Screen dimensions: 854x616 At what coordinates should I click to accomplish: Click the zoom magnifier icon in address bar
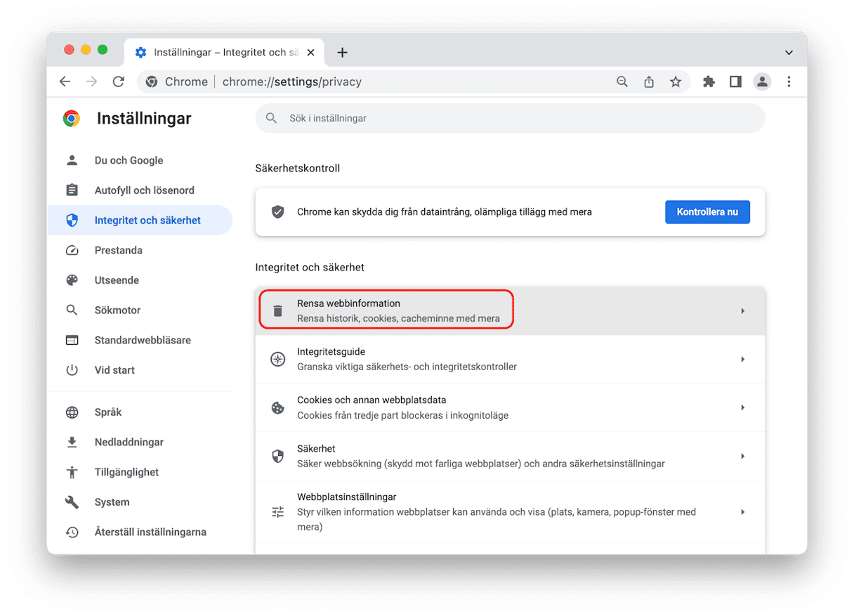coord(622,81)
